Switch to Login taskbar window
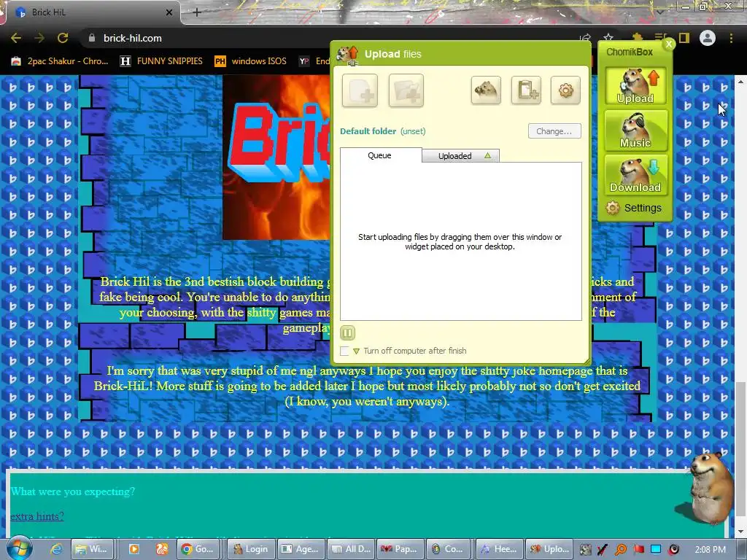Screen dimensions: 747x560 [x=252, y=549]
